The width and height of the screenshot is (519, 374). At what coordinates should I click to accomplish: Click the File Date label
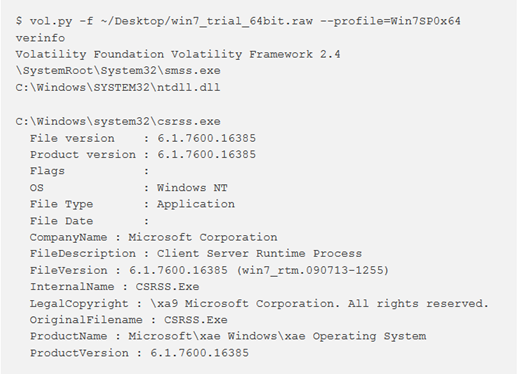(x=61, y=221)
